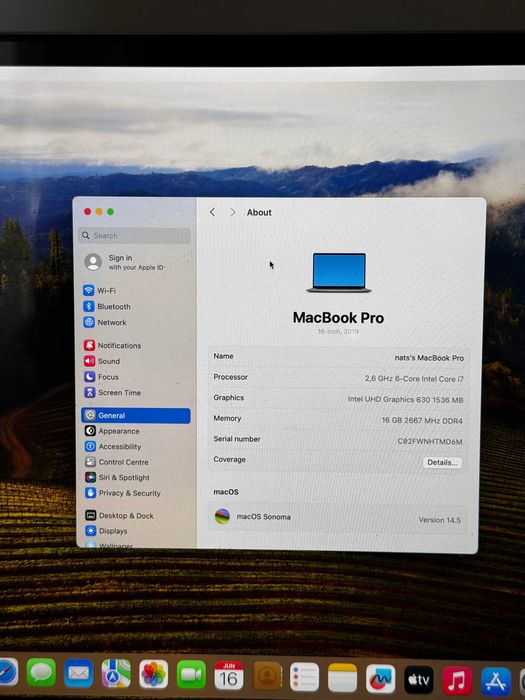Open Coverage Details button
Screen dimensions: 525x700
click(442, 462)
